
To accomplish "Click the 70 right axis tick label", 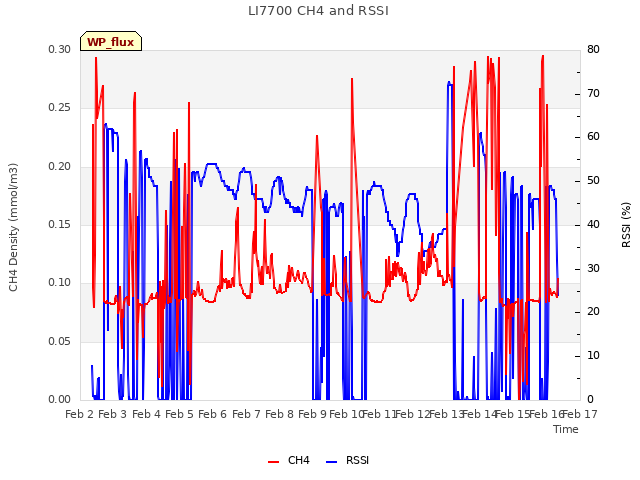I will pyautogui.click(x=593, y=93).
